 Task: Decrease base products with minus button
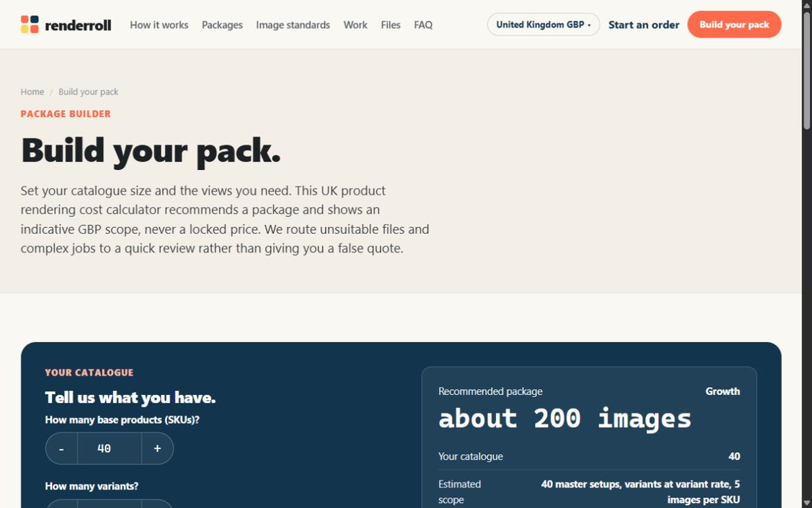point(61,449)
